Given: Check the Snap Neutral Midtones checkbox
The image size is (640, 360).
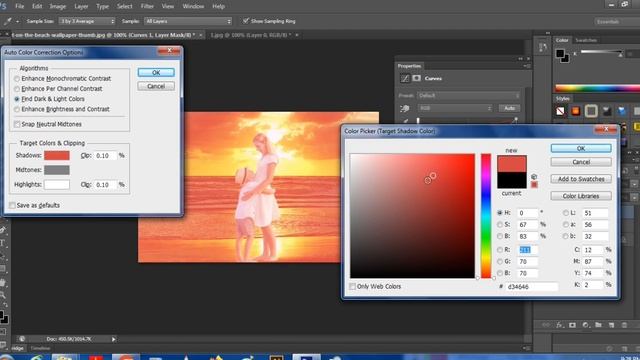Looking at the screenshot, I should click(x=17, y=124).
